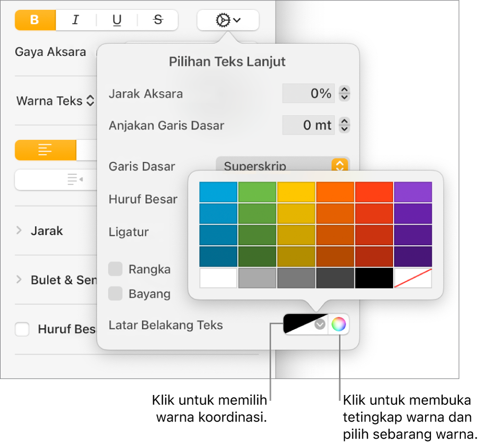
Task: Pick the darkest orange swatch in fourth row
Action: (335, 257)
